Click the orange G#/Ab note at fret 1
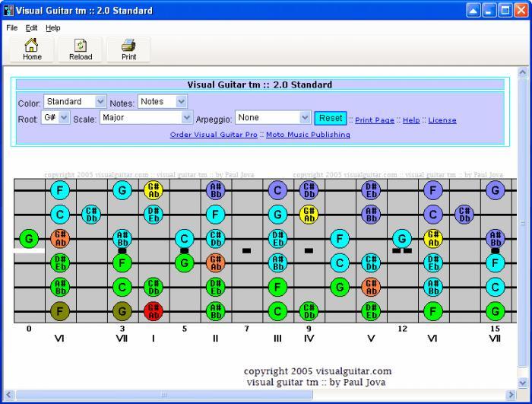This screenshot has width=532, height=404. click(x=60, y=239)
